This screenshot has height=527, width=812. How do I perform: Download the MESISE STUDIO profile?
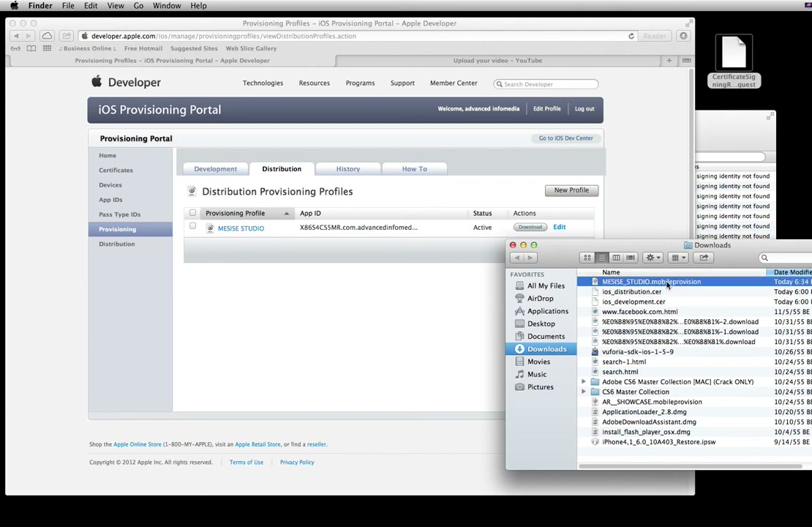coord(530,227)
